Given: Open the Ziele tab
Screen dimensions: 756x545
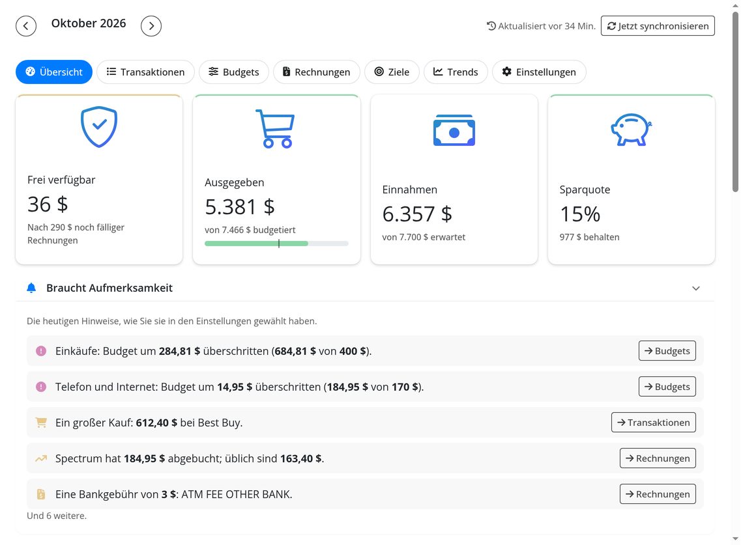Looking at the screenshot, I should (x=392, y=72).
